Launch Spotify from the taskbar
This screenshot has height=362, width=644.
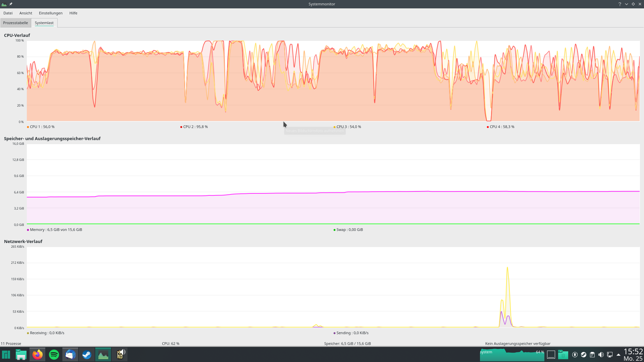point(54,355)
